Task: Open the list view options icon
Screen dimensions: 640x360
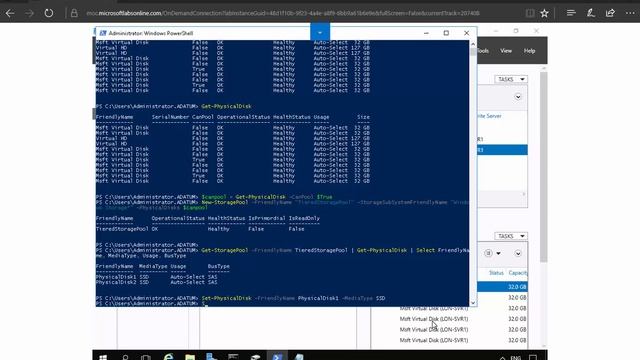Action: (488, 253)
